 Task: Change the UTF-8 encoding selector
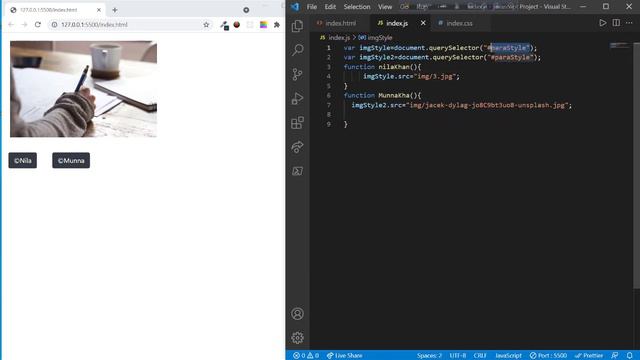(458, 356)
